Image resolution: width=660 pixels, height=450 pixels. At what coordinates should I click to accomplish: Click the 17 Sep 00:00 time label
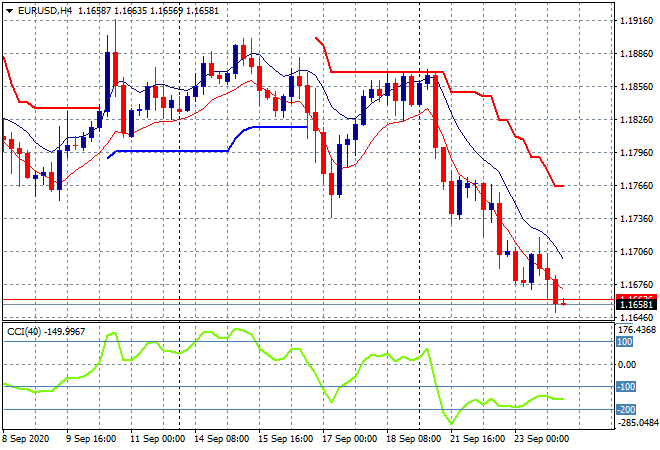click(x=349, y=439)
